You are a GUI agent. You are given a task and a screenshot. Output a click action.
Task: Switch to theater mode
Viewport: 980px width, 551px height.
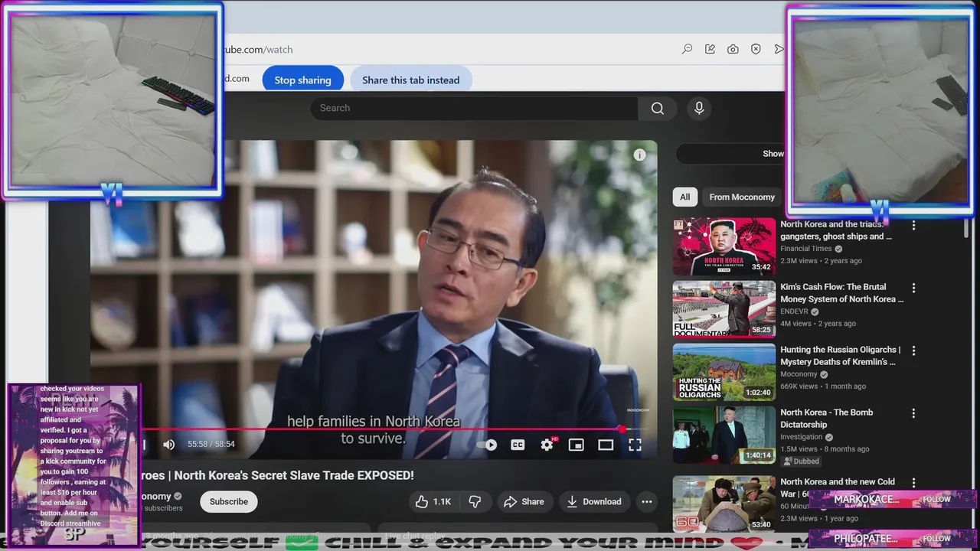pyautogui.click(x=606, y=445)
